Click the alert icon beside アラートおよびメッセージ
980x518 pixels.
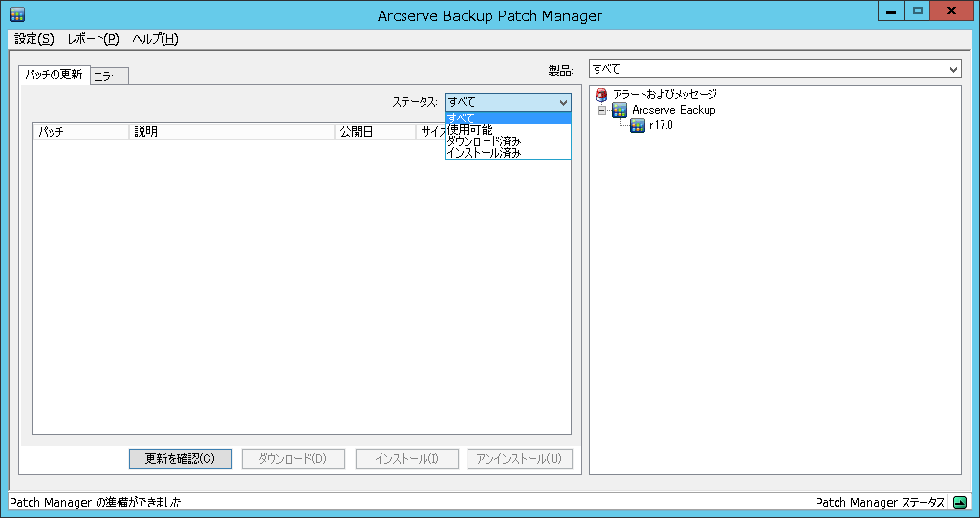click(601, 95)
